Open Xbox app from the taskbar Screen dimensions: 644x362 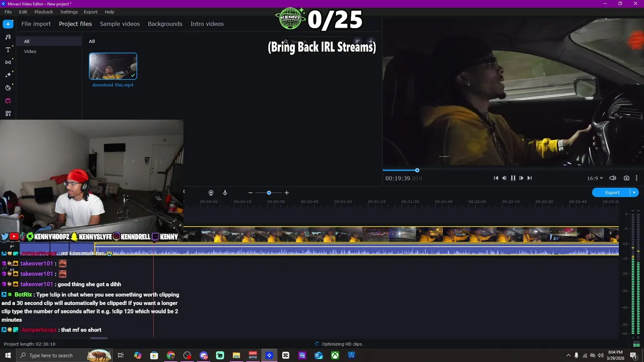click(x=335, y=355)
